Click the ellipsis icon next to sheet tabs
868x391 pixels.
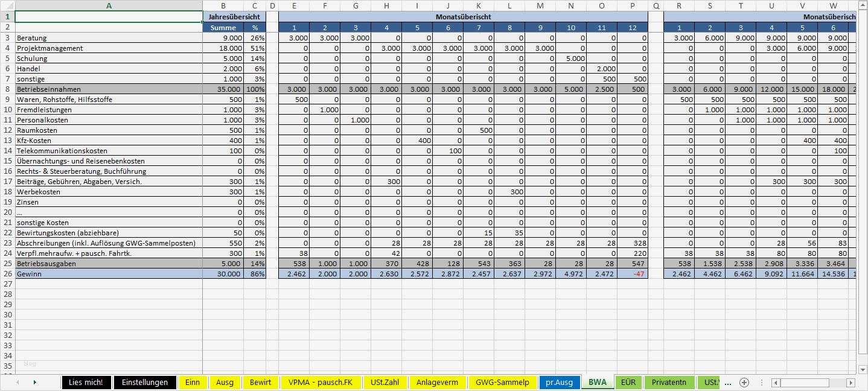coord(727,382)
